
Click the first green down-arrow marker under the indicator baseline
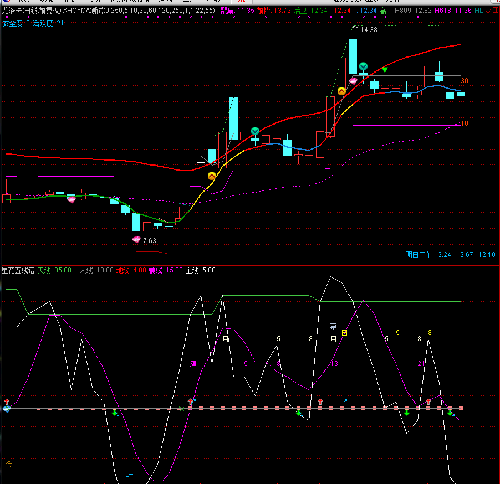(115, 413)
